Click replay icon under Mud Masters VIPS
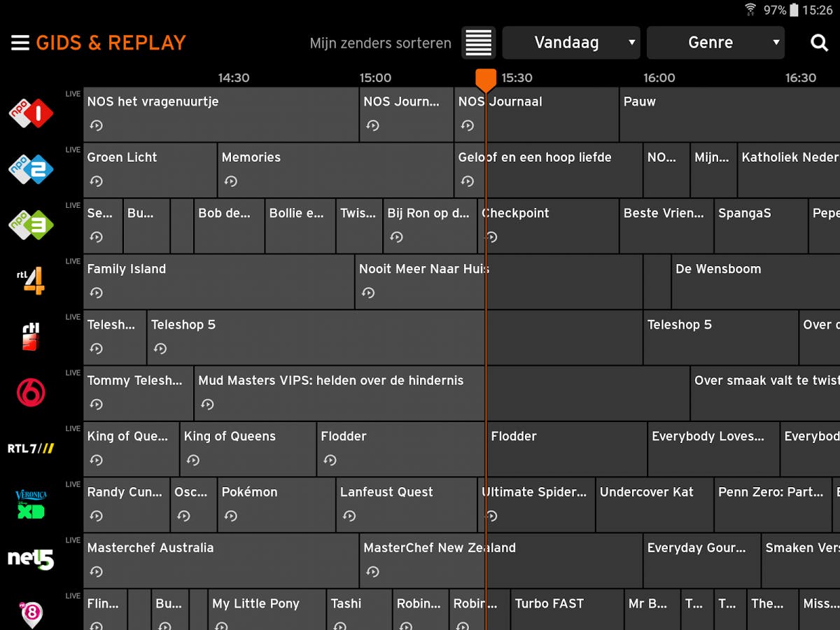Image resolution: width=840 pixels, height=630 pixels. click(207, 405)
